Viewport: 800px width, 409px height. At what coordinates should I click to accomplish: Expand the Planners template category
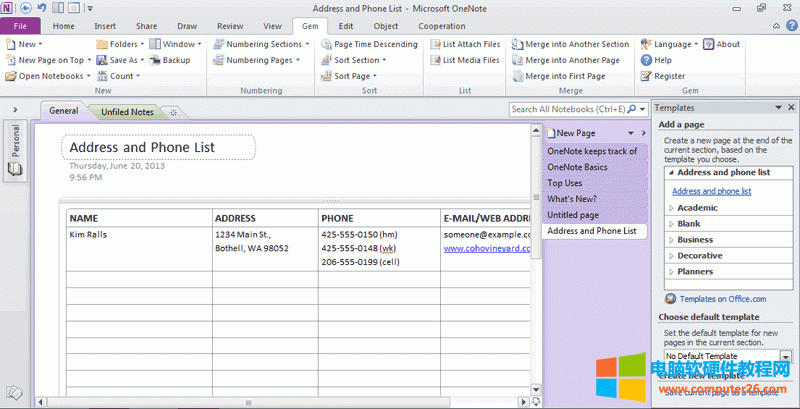(695, 271)
